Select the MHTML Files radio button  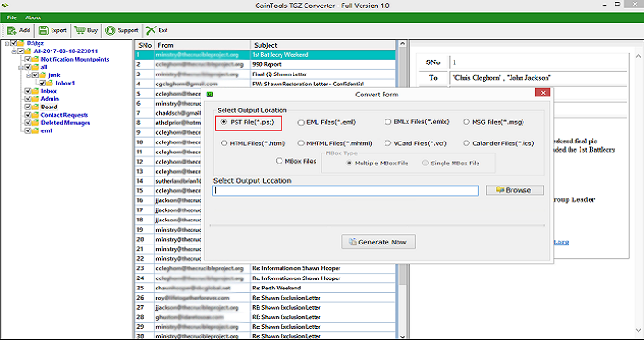tap(301, 143)
